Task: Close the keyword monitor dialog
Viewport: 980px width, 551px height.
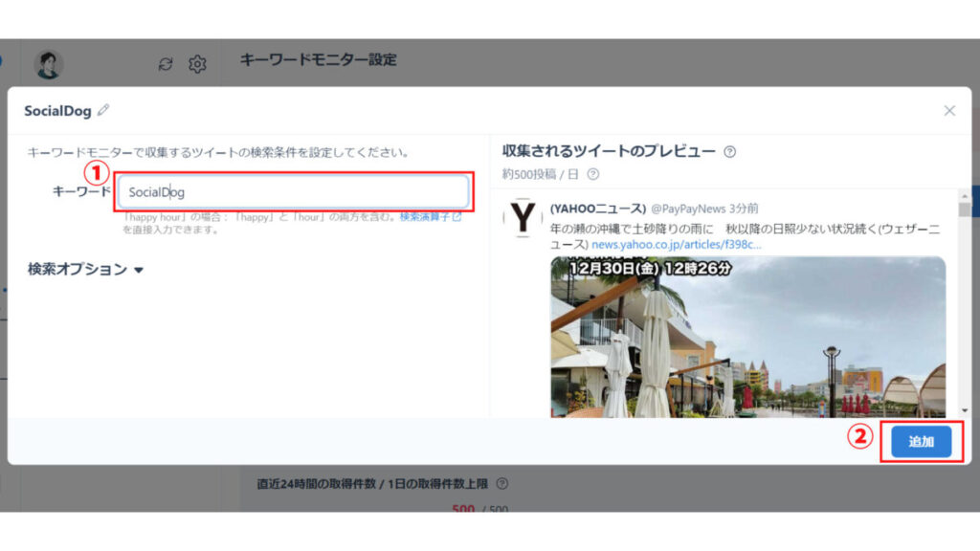Action: pos(949,111)
